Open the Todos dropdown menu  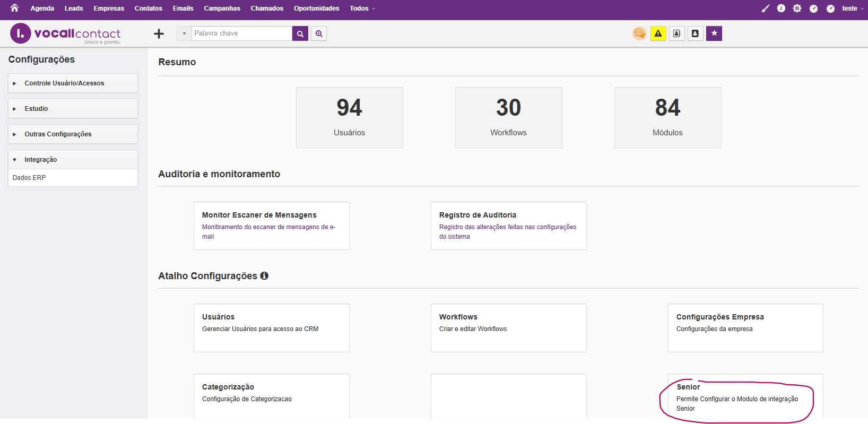[362, 8]
